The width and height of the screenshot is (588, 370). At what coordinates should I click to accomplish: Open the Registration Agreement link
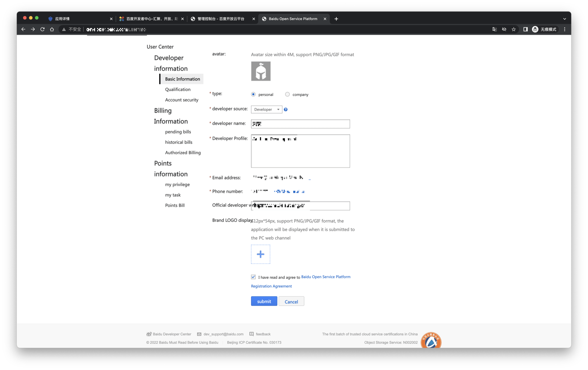pyautogui.click(x=271, y=286)
